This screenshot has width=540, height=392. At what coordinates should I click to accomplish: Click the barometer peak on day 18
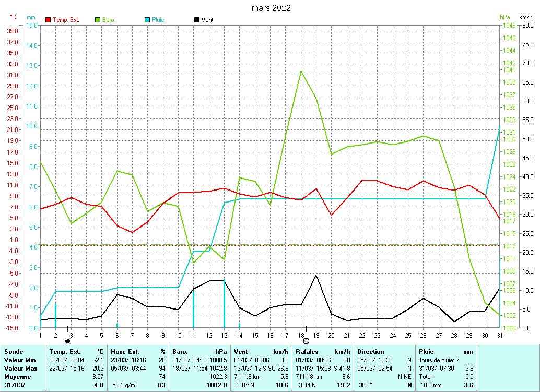click(301, 71)
